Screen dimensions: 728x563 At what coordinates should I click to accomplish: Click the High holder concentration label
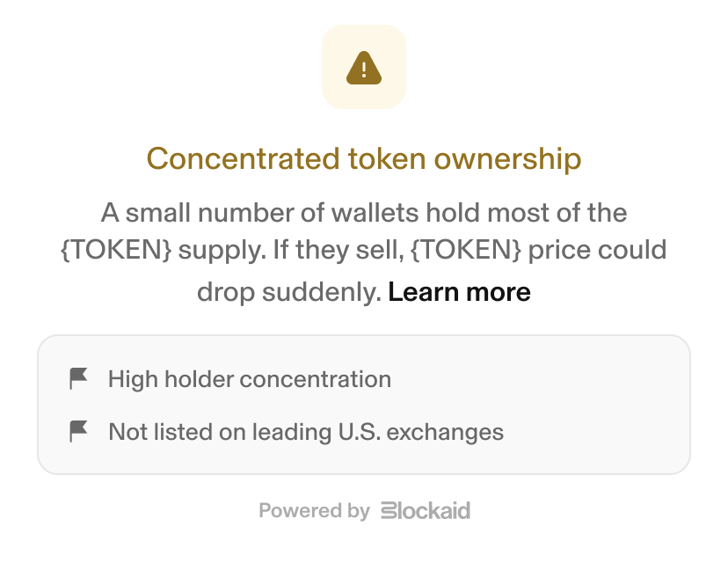(x=250, y=379)
